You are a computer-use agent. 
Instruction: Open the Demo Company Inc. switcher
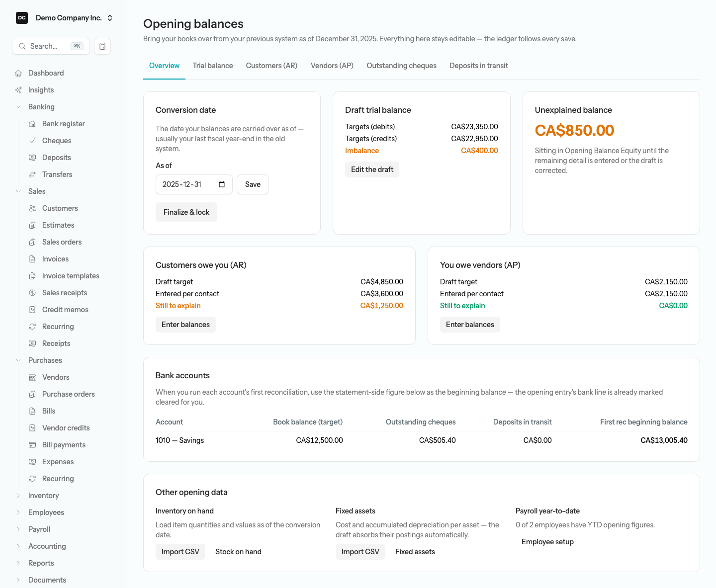point(65,18)
